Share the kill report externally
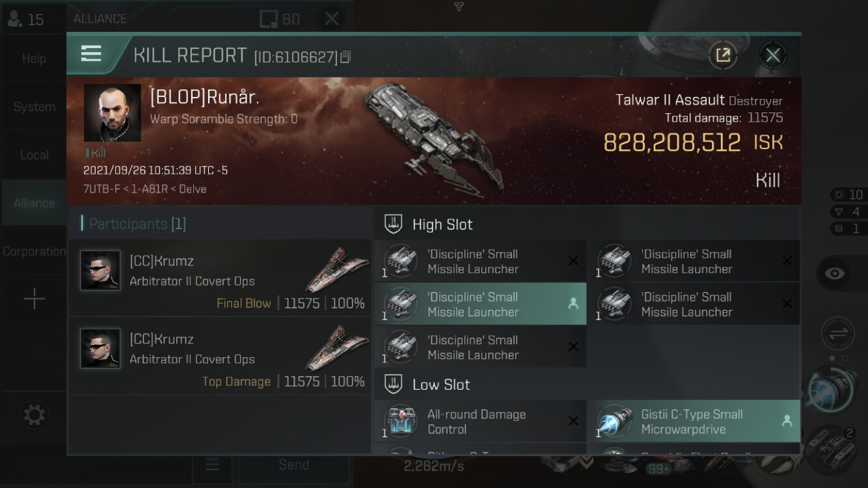This screenshot has width=868, height=488. [x=723, y=55]
